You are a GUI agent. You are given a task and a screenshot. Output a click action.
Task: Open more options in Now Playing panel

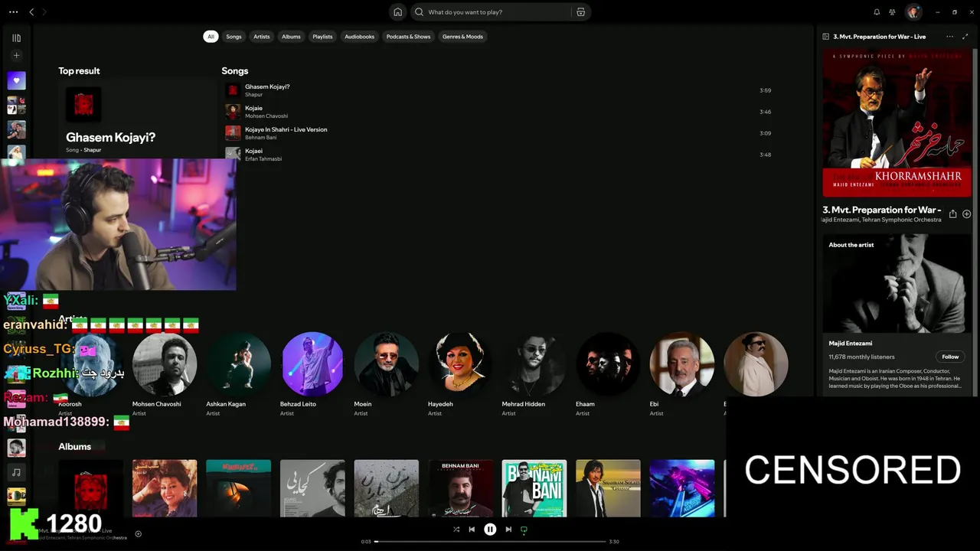(950, 37)
